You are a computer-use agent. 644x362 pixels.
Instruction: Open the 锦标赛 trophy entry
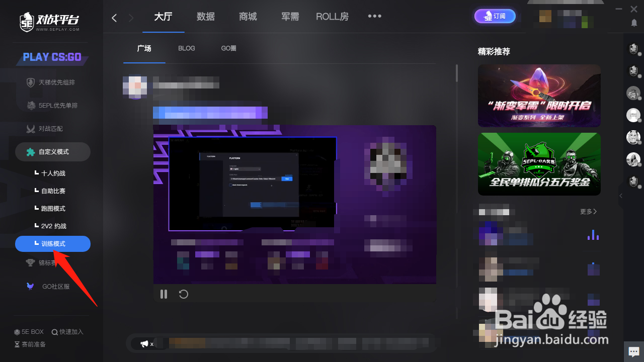click(41, 262)
